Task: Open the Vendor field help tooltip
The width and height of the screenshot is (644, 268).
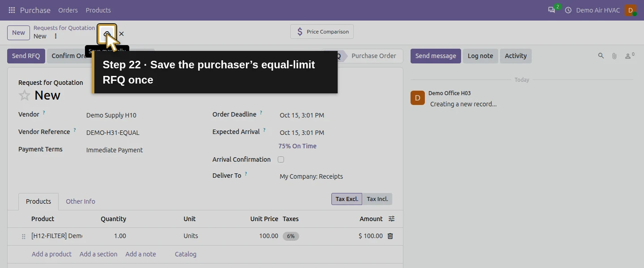Action: (44, 113)
